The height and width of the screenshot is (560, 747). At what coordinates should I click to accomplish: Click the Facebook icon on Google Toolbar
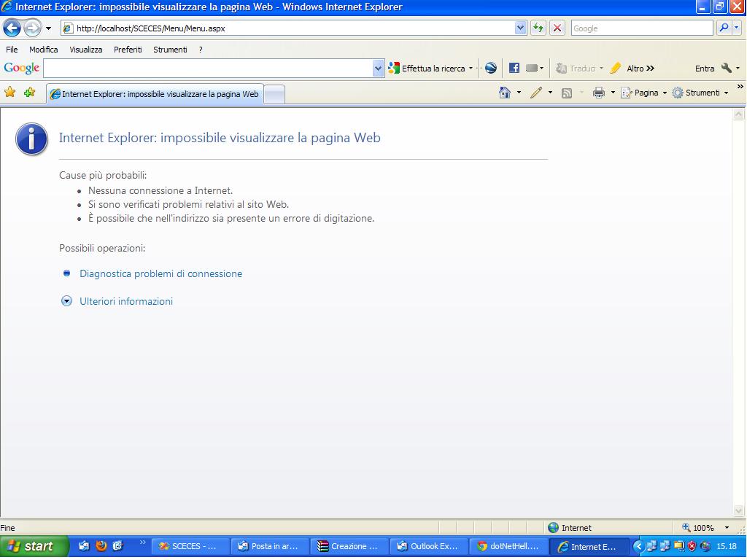(x=514, y=68)
